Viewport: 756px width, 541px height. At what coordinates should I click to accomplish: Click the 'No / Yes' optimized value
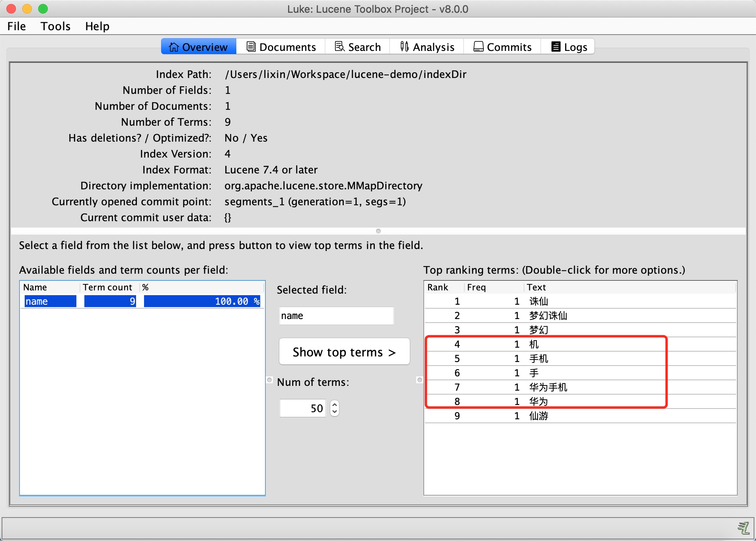[x=246, y=138]
